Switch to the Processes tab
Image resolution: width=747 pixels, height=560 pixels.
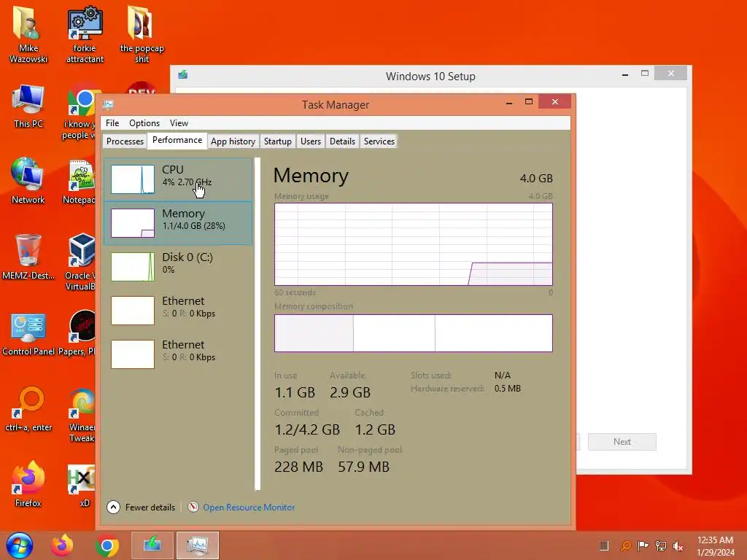point(125,141)
